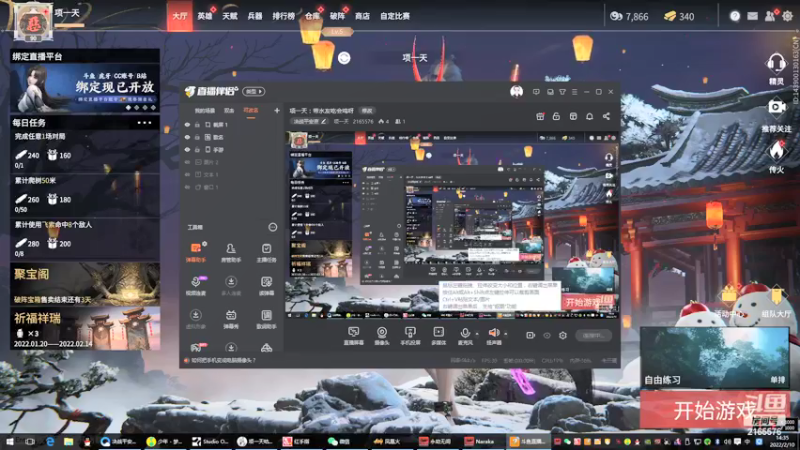Show the hidden 窗口 1 source

(187, 187)
